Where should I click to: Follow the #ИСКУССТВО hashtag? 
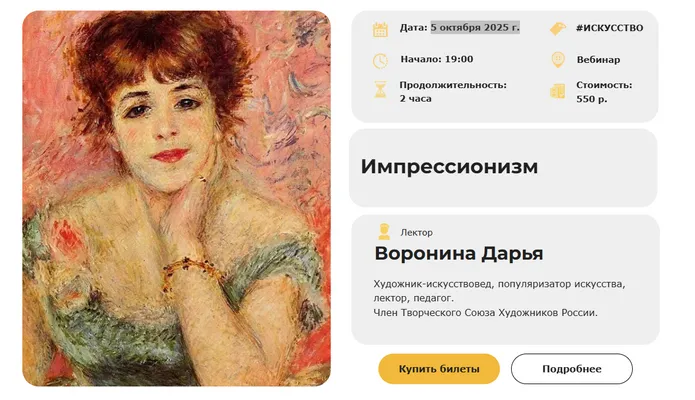(609, 28)
